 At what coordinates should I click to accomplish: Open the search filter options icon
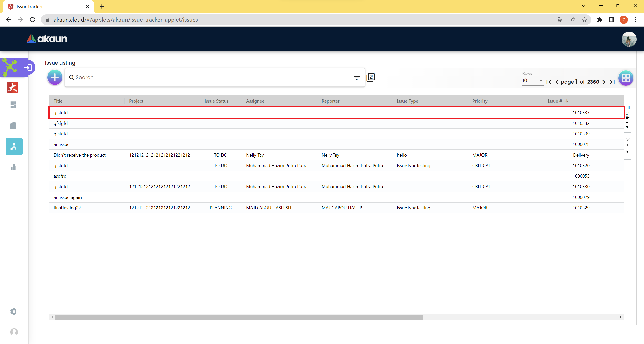[357, 78]
